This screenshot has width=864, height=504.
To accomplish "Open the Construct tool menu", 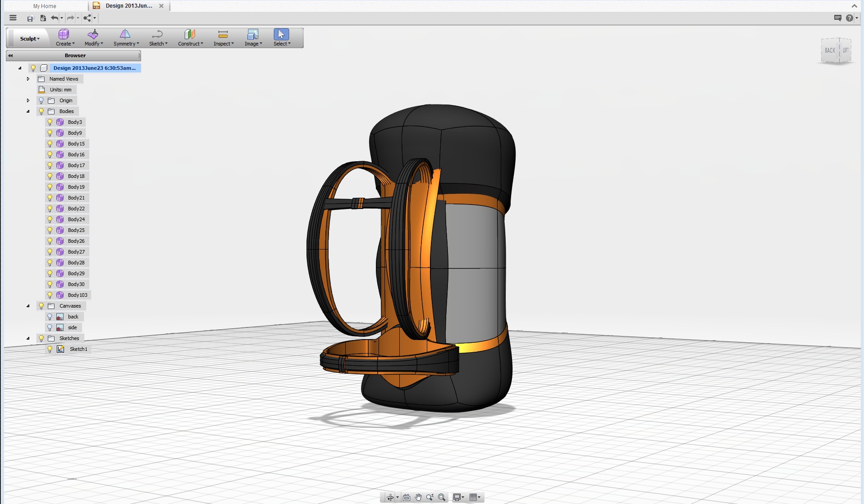I will point(190,37).
